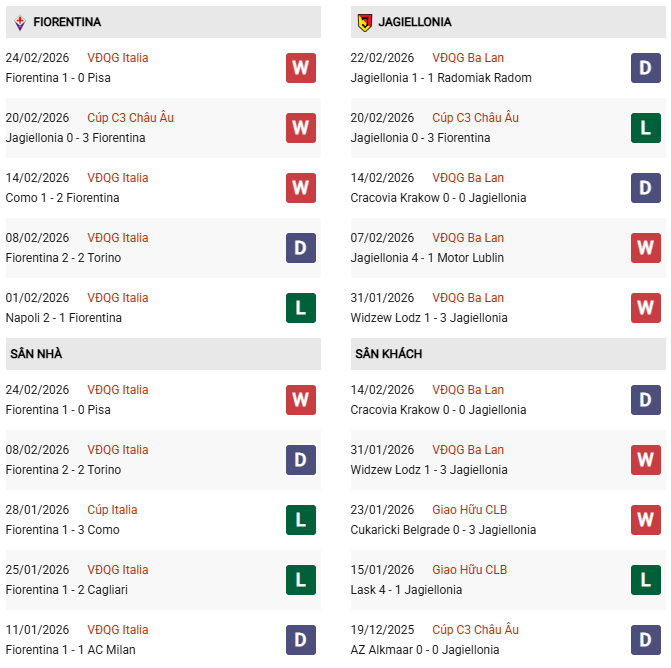The width and height of the screenshot is (671, 668).
Task: Select the SÂN NHÀ section header
Action: (x=37, y=354)
